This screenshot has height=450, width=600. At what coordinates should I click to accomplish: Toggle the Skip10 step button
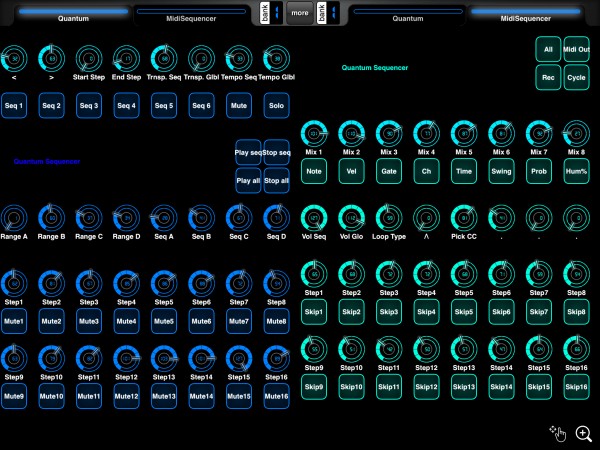click(x=351, y=387)
